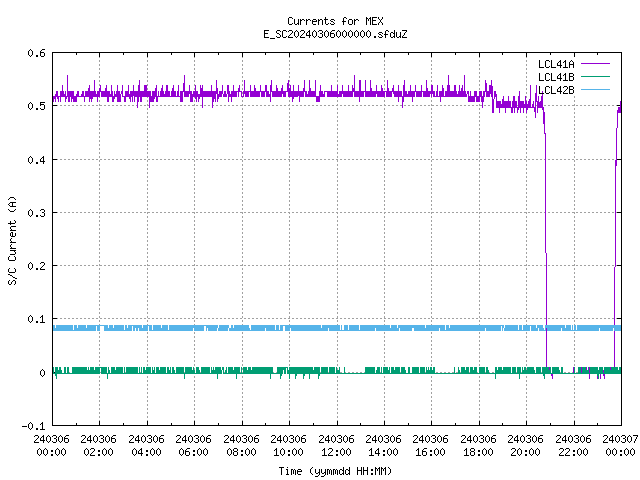Image resolution: width=640 pixels, height=480 pixels.
Task: Click the 240306 06:00 x-axis tick label
Action: 193,446
